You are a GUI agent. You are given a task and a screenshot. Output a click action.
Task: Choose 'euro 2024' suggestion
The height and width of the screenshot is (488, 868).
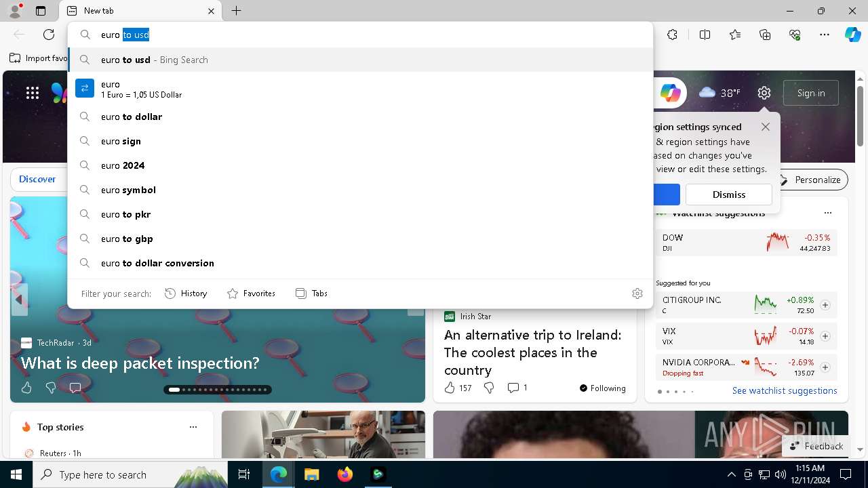[x=360, y=165]
